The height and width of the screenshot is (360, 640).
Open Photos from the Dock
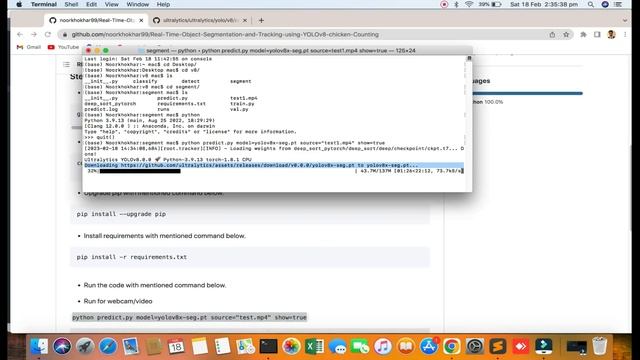tap(291, 347)
